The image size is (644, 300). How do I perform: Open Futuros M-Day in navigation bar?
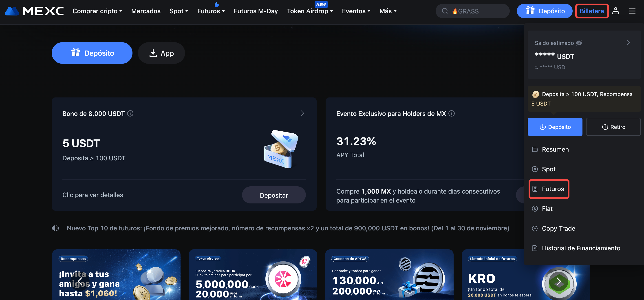256,11
